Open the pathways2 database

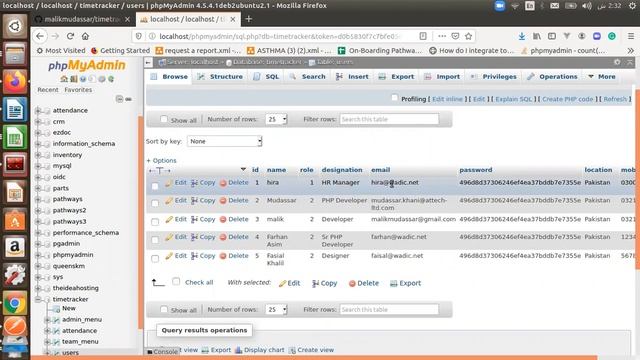(69, 210)
